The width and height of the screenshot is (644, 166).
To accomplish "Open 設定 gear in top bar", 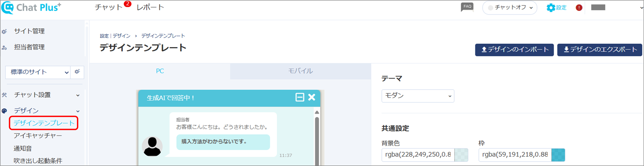I will coord(556,8).
